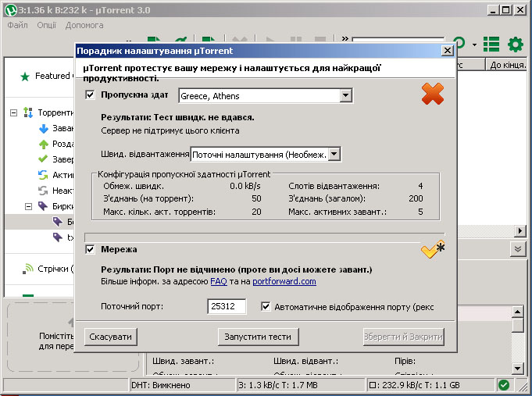Click the Feeds RSS icon in sidebar
The image size is (532, 396).
[28, 269]
